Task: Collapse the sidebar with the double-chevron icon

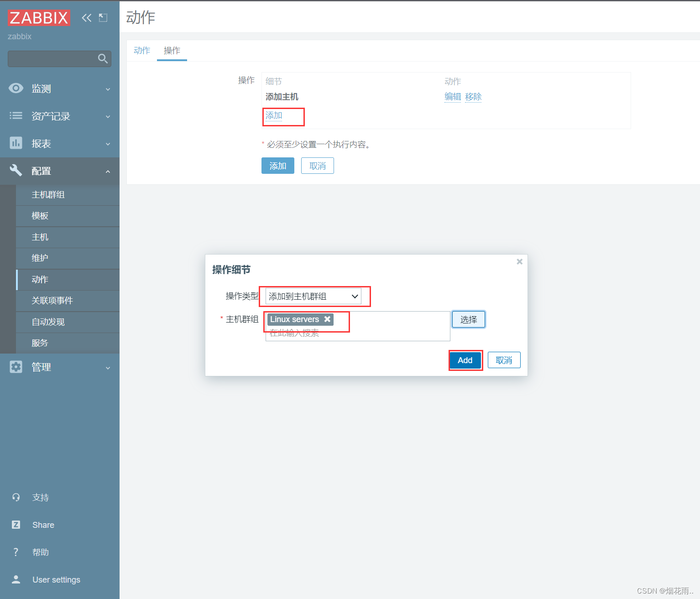Action: [x=87, y=18]
